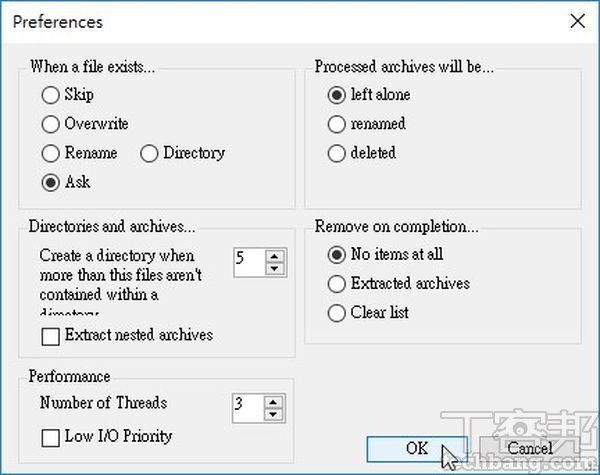
Task: Click the Number of Threads input field
Action: [246, 406]
